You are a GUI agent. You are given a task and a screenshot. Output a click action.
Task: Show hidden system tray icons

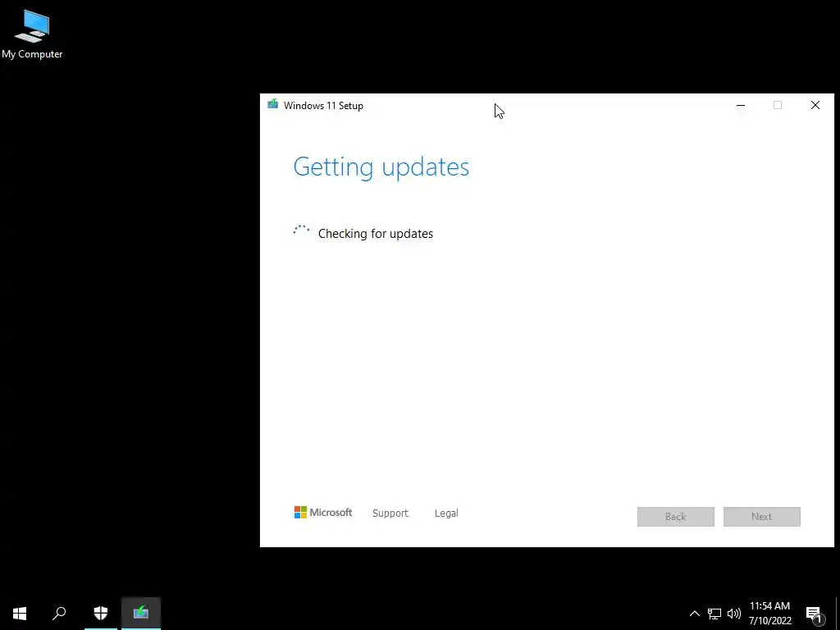[x=694, y=614]
